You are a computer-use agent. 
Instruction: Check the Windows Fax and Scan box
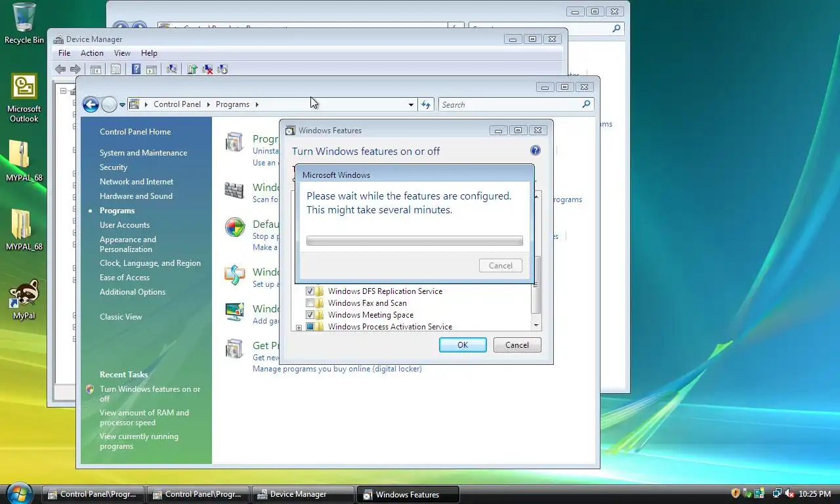tap(310, 303)
